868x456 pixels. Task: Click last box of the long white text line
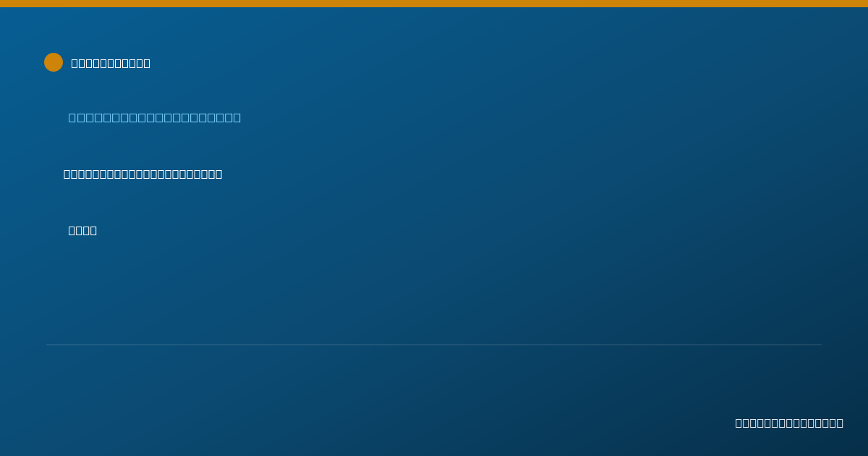(219, 174)
